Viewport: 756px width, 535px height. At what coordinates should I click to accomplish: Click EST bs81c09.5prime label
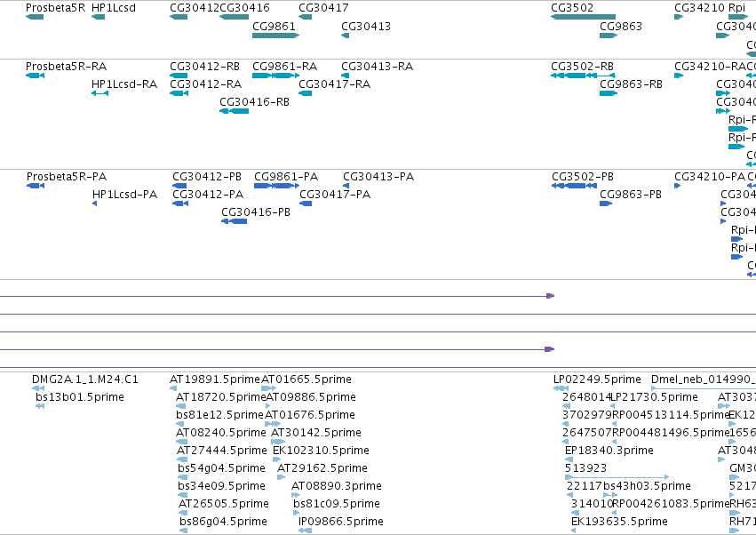(337, 504)
